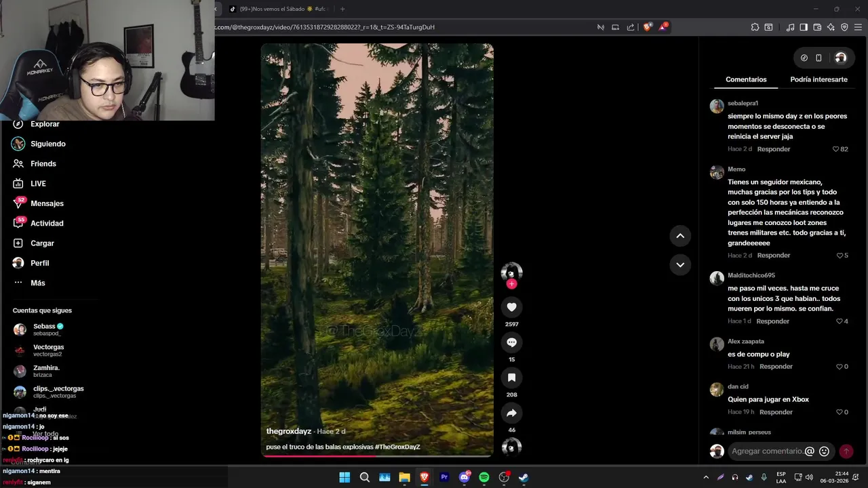Open spinning sound disc below share count
This screenshot has height=488, width=868.
(x=511, y=447)
